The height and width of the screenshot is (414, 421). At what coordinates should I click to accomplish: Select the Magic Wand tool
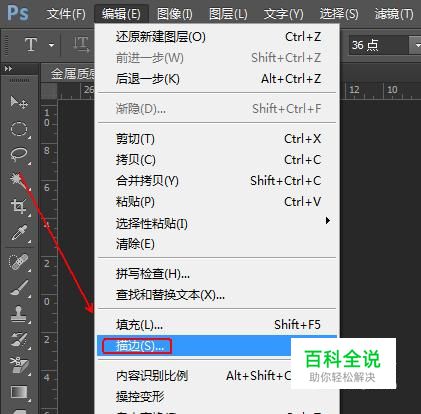[17, 180]
